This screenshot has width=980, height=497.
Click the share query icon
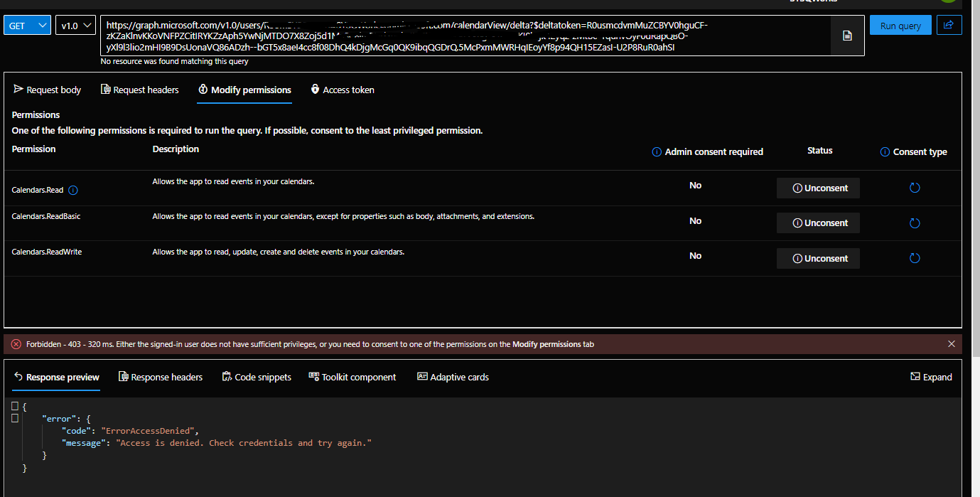pyautogui.click(x=949, y=25)
